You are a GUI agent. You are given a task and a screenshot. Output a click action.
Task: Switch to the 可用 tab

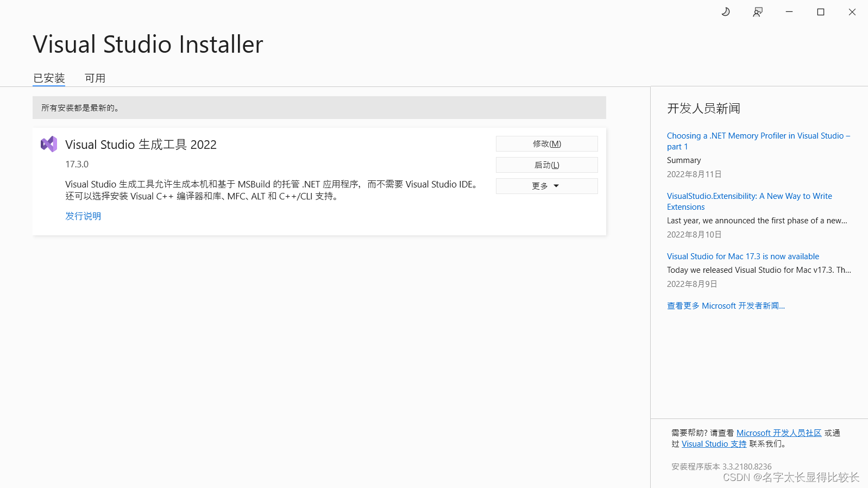[x=95, y=78]
